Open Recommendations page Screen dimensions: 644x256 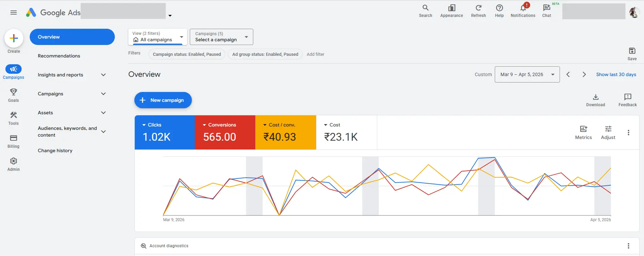coord(59,56)
